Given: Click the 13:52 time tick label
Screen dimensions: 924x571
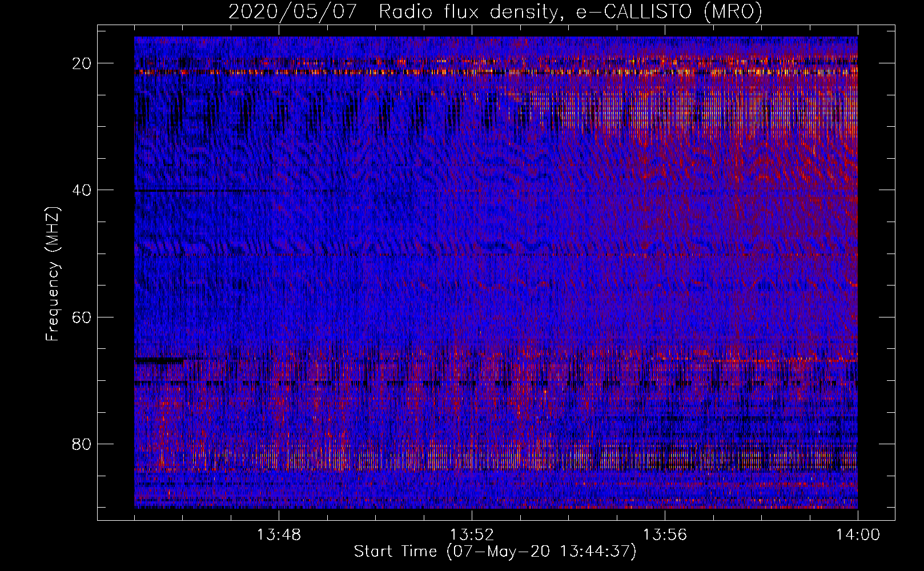Looking at the screenshot, I should [472, 535].
